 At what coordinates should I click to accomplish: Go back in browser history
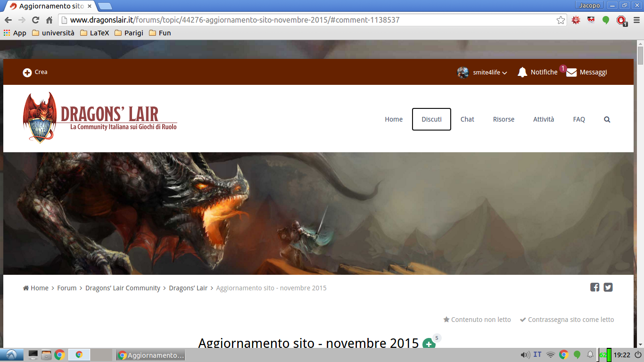point(8,20)
